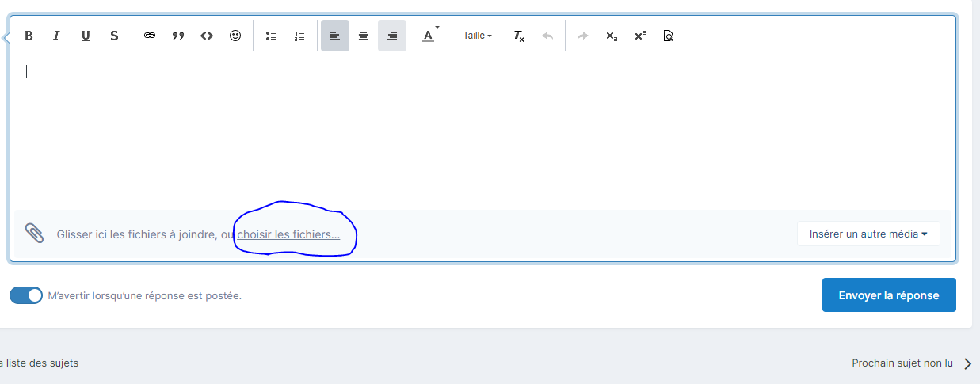Toggle strikethrough formatting

(114, 36)
